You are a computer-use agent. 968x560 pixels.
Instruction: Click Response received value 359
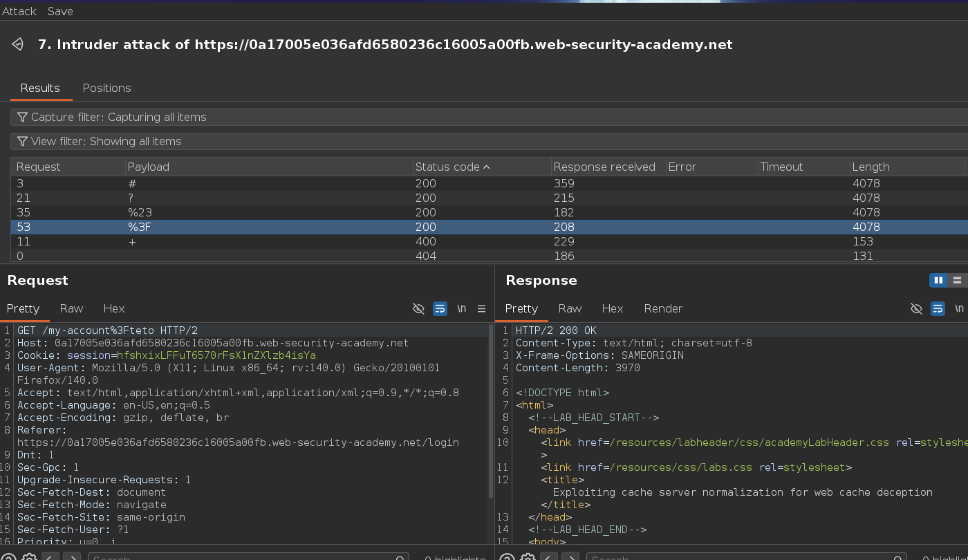pos(564,183)
